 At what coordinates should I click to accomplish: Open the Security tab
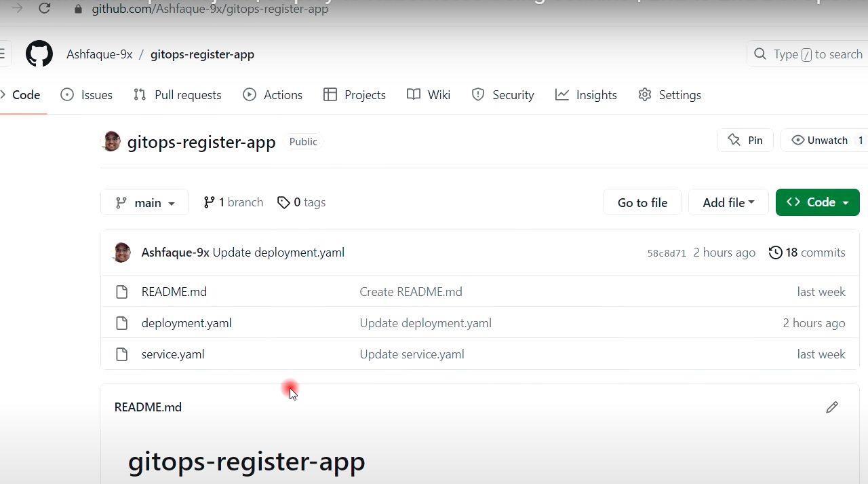click(x=503, y=95)
